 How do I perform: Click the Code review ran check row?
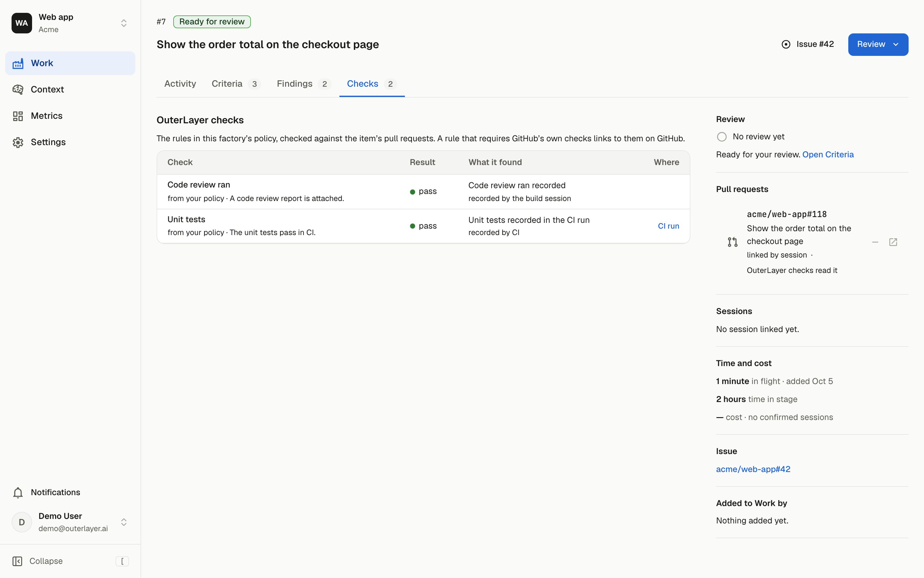click(423, 191)
